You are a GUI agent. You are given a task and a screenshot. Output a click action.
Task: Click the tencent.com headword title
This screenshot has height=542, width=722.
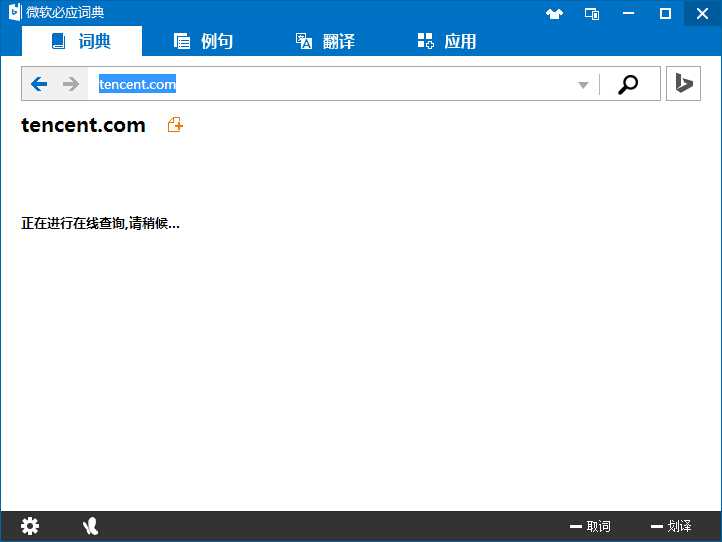click(83, 125)
